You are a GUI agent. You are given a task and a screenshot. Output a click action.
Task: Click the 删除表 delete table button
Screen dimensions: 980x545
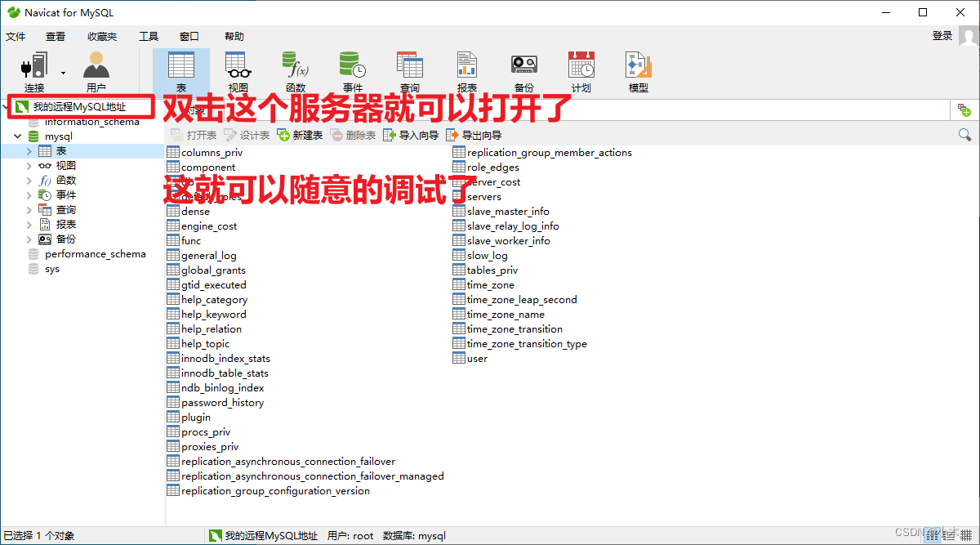(x=353, y=135)
